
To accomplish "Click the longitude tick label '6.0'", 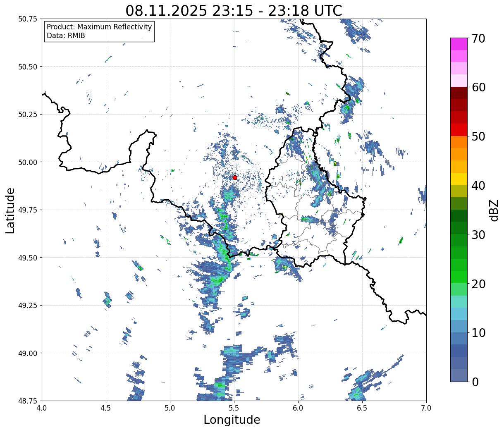I will [x=298, y=408].
